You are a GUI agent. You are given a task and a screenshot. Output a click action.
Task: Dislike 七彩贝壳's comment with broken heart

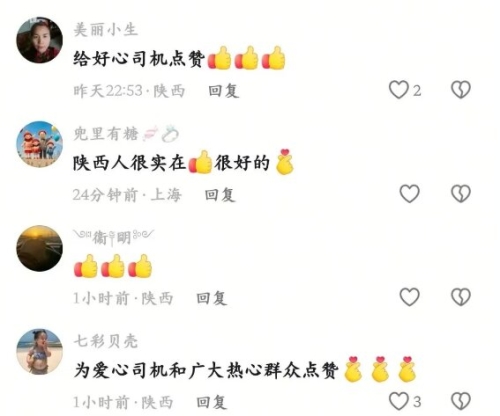pyautogui.click(x=461, y=401)
